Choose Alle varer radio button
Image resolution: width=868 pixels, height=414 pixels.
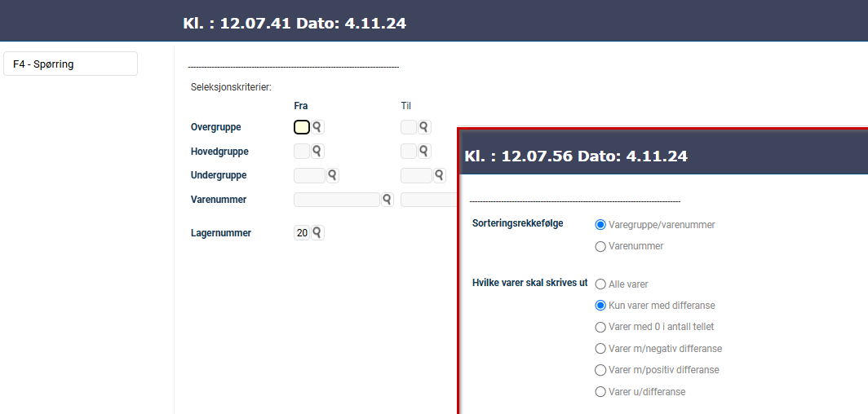(600, 284)
